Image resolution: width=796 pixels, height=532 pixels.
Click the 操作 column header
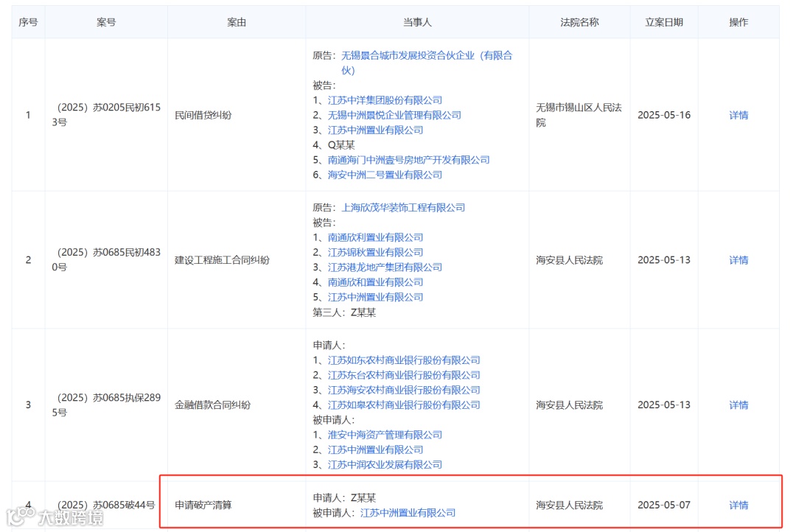coord(739,22)
